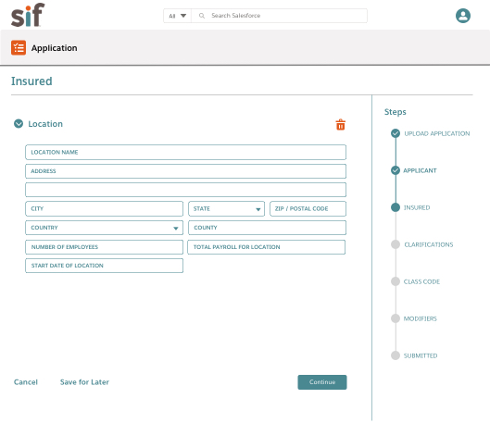This screenshot has height=448, width=490.
Task: Click the Total Payroll for Location field
Action: 266,247
